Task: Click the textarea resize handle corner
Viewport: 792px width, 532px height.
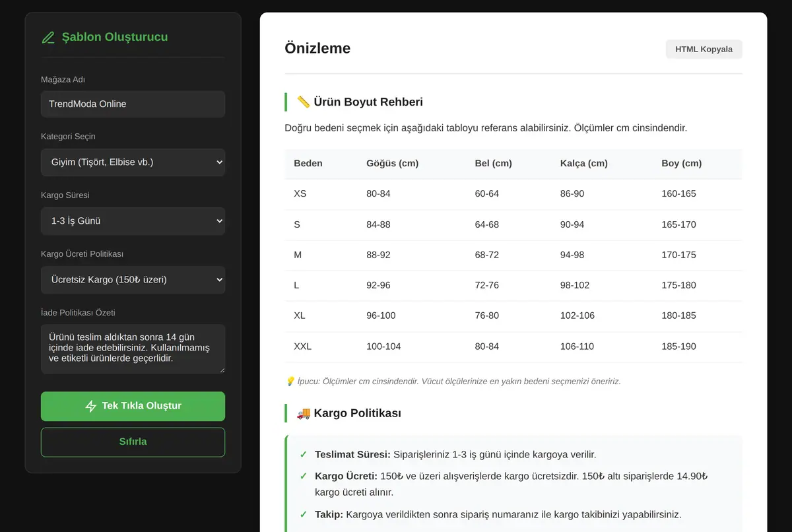Action: tap(221, 370)
